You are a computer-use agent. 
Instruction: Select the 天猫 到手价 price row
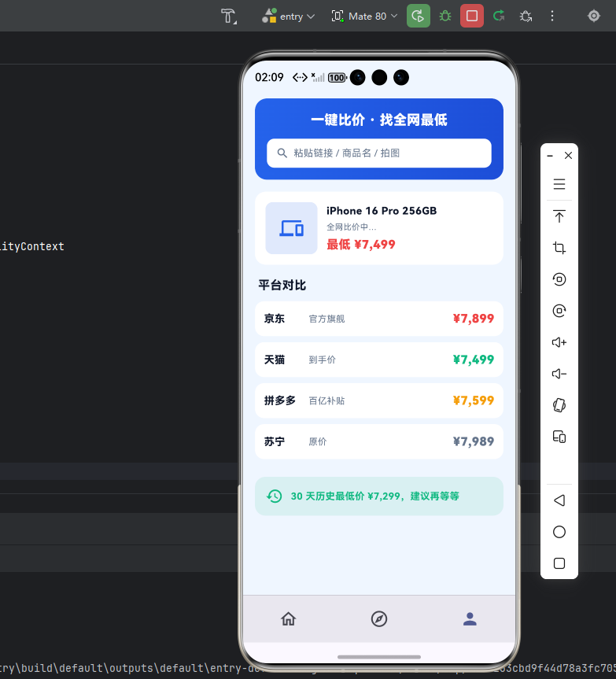coord(378,360)
